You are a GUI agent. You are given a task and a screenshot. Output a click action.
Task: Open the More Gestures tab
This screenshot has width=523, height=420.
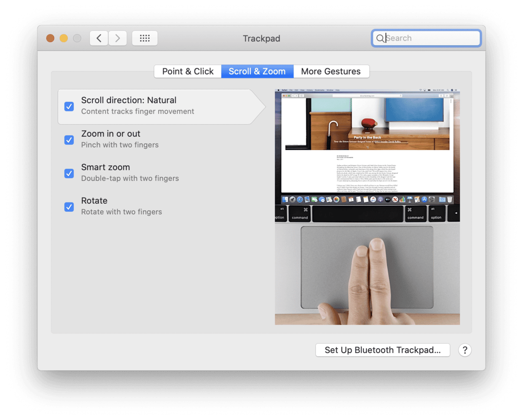click(x=331, y=71)
